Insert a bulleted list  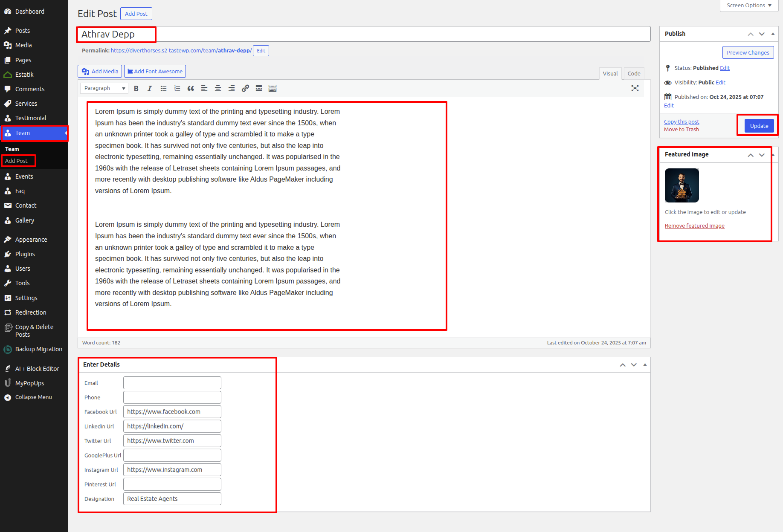coord(163,88)
